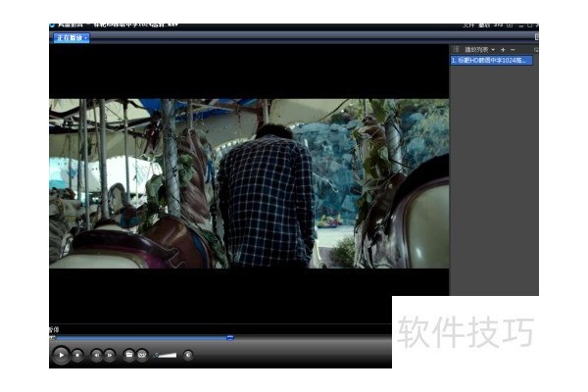Viewport: 588px width, 392px height.
Task: Seek within the unplayed progress bar portion
Action: point(312,338)
